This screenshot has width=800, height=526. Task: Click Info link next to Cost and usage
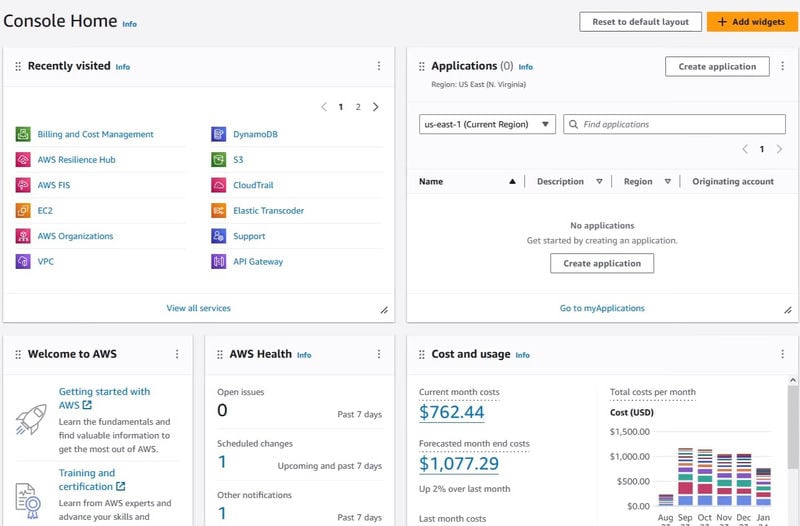point(522,355)
